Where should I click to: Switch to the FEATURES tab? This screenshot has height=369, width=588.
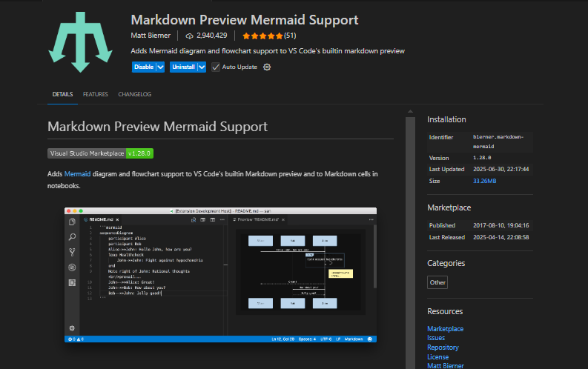(x=95, y=94)
